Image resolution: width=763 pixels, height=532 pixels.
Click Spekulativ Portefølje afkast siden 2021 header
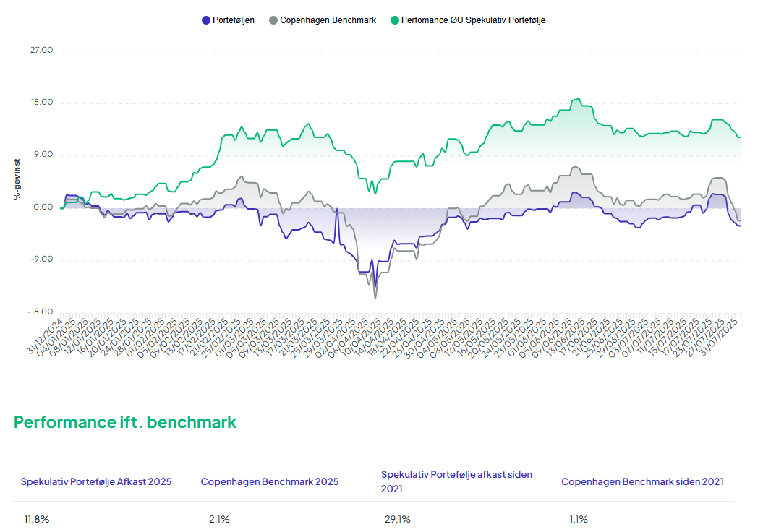pos(456,481)
